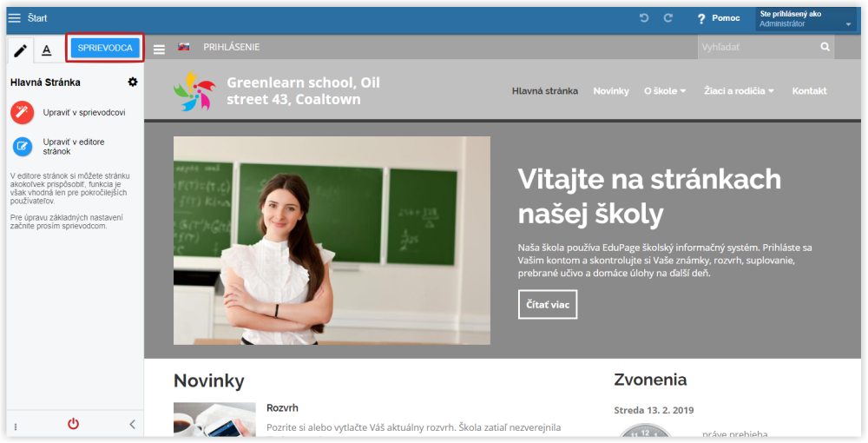
Task: Click the date Streda 13. 2. 2019
Action: [x=654, y=410]
